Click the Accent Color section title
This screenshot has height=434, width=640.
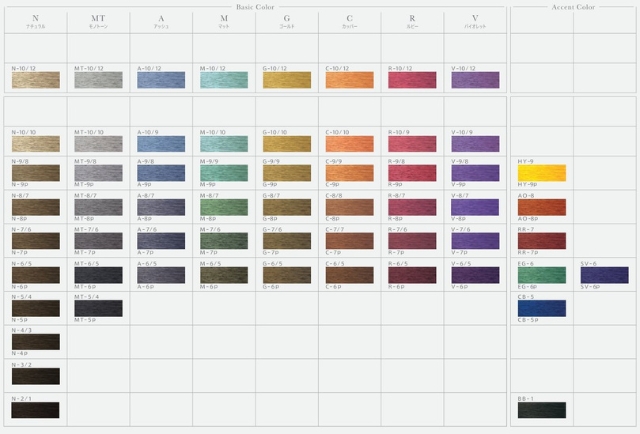tap(573, 5)
